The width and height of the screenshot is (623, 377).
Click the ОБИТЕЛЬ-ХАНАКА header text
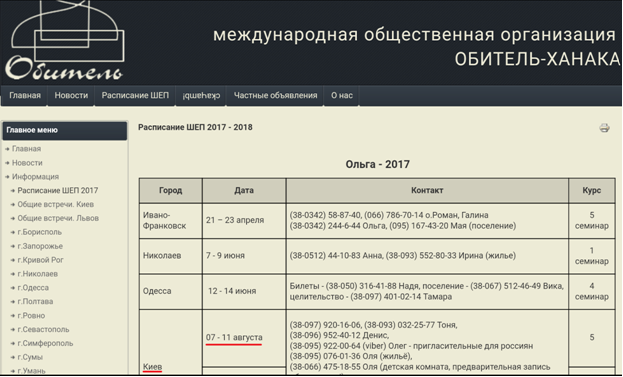point(537,60)
